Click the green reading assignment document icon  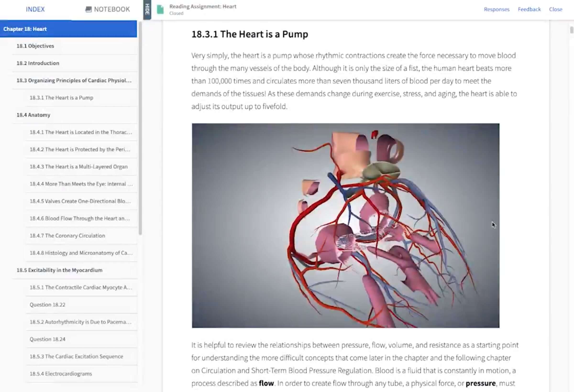[161, 9]
